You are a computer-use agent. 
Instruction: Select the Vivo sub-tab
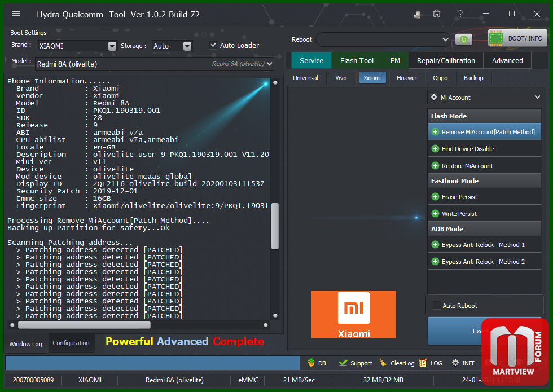[341, 78]
